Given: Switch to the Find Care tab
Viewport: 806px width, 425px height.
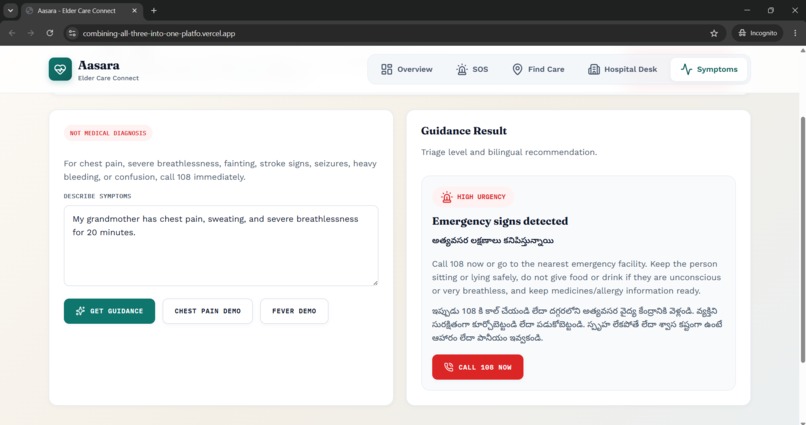Looking at the screenshot, I should coord(538,69).
